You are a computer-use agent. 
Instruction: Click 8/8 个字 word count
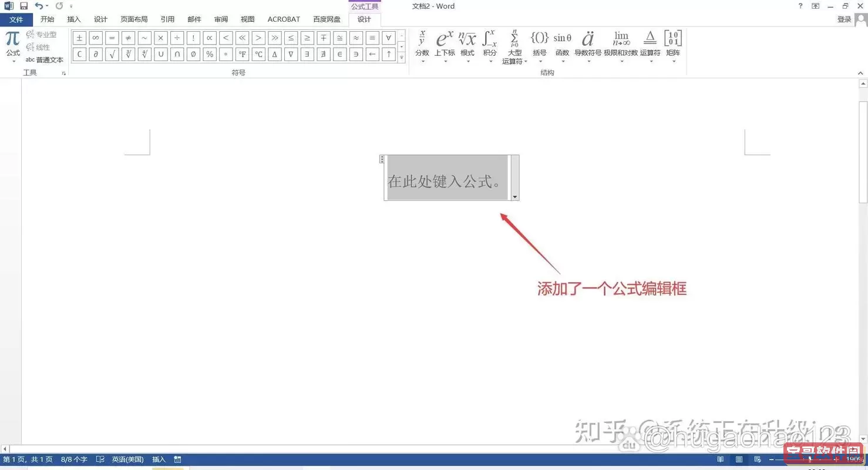[74, 459]
